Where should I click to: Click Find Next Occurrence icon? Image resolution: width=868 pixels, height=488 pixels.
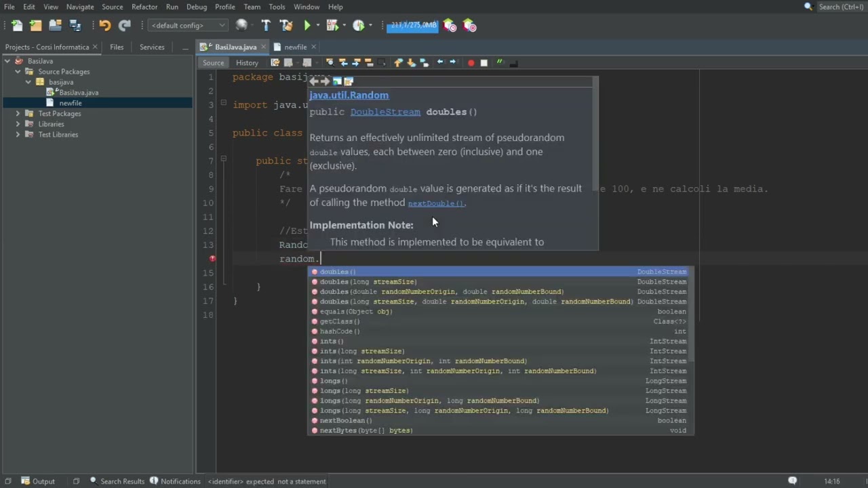tap(356, 63)
